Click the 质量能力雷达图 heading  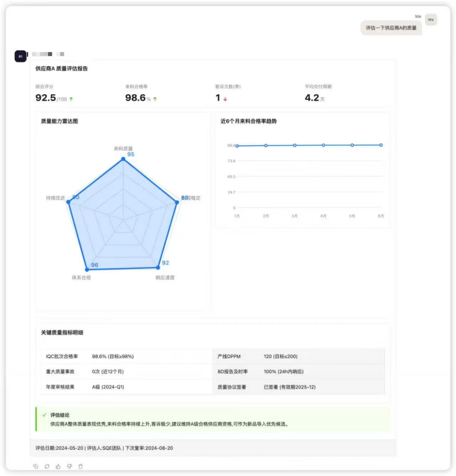[x=59, y=121]
